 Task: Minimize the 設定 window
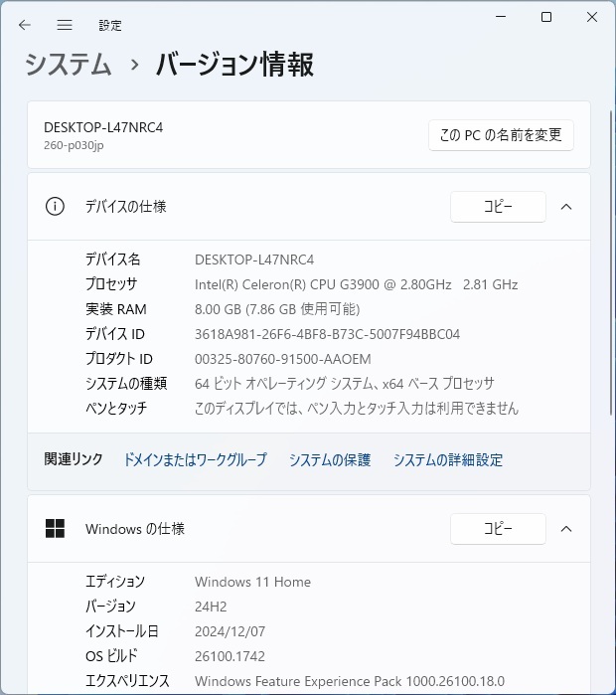(501, 17)
